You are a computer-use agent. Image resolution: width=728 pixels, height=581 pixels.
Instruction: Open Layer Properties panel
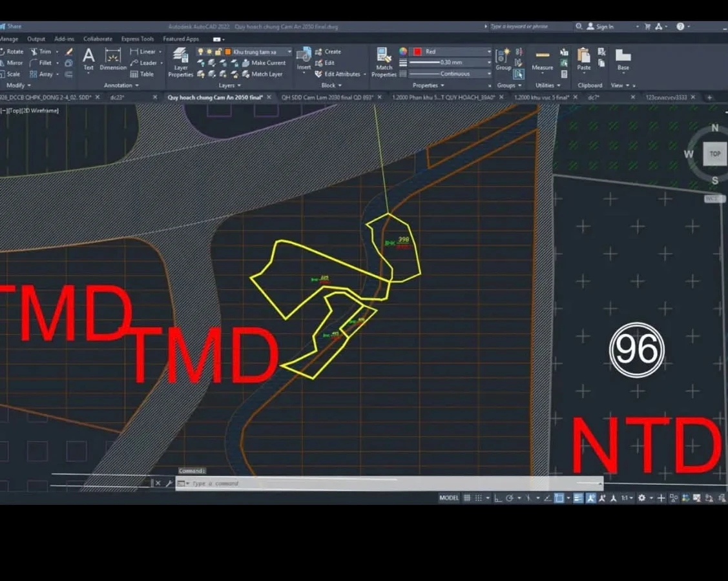pos(181,62)
